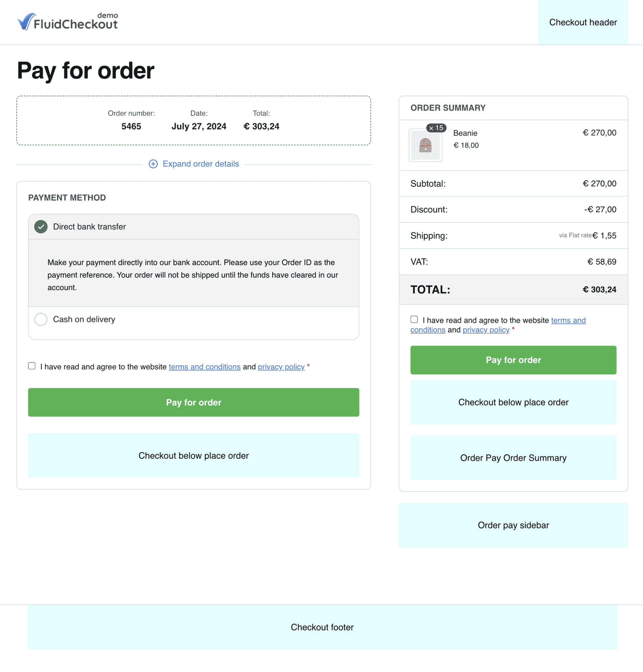Click the Order Pay Order Summary section
643x672 pixels.
(513, 458)
